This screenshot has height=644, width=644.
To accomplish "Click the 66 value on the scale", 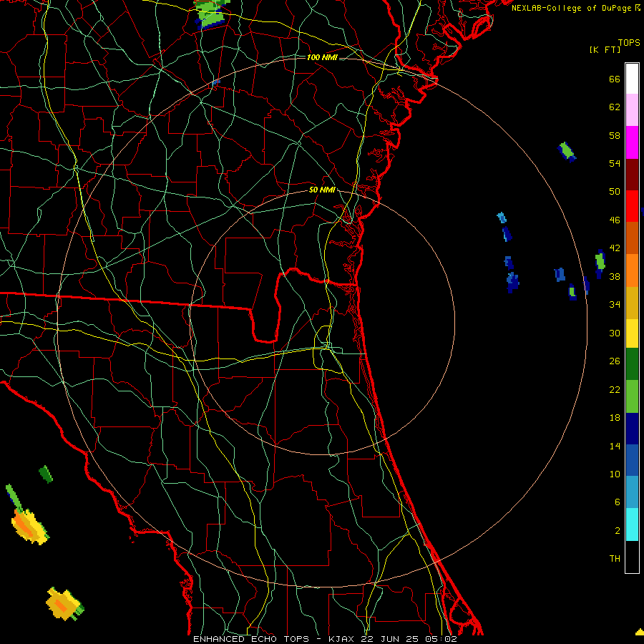I will 615,79.
